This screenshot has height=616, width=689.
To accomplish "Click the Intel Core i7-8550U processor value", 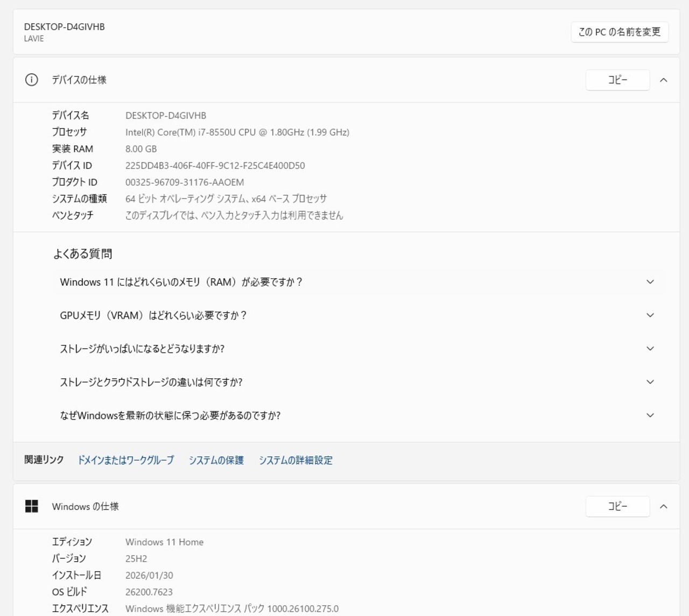I will tap(237, 132).
